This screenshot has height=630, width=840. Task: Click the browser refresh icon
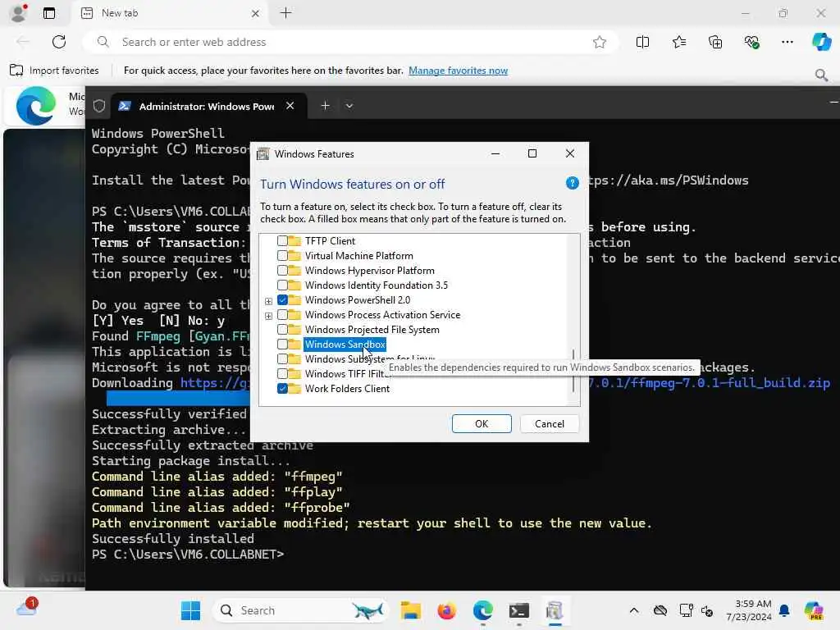pos(59,42)
